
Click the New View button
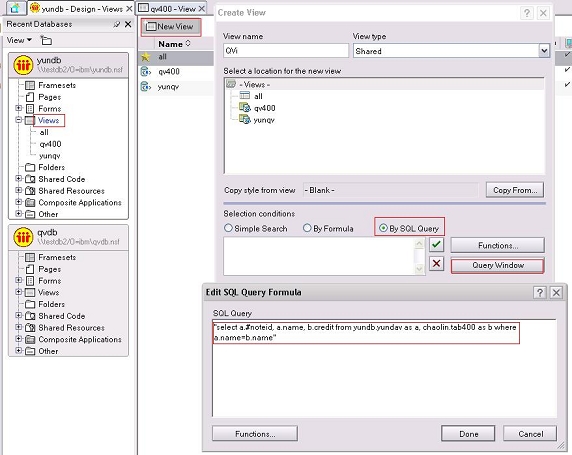pos(171,27)
